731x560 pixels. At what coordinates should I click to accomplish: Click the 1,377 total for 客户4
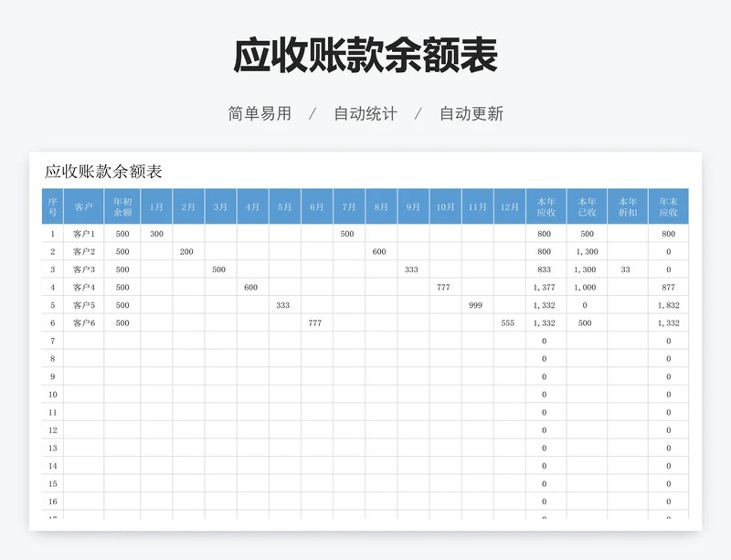(546, 287)
